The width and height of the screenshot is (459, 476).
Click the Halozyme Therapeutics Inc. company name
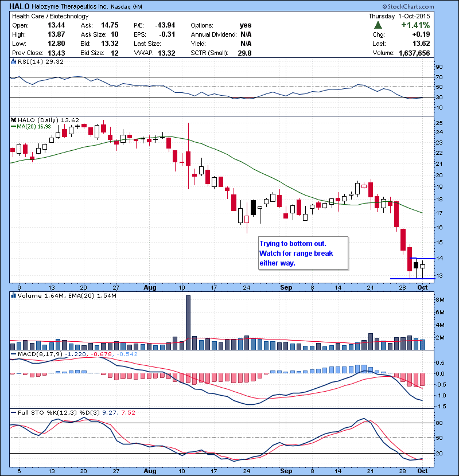[70, 6]
